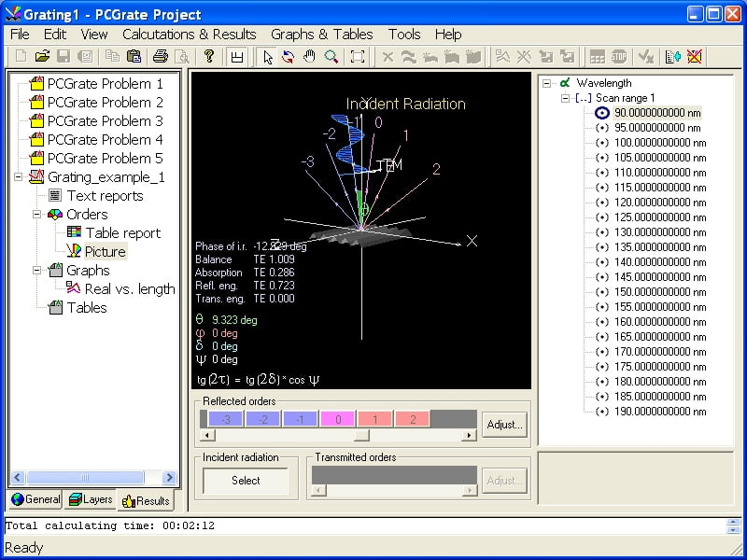Open the Help menu

pos(448,35)
